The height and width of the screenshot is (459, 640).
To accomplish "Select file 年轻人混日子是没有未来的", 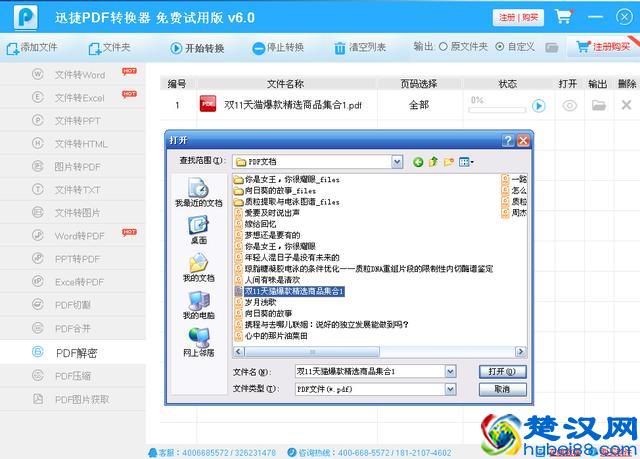I will (287, 257).
